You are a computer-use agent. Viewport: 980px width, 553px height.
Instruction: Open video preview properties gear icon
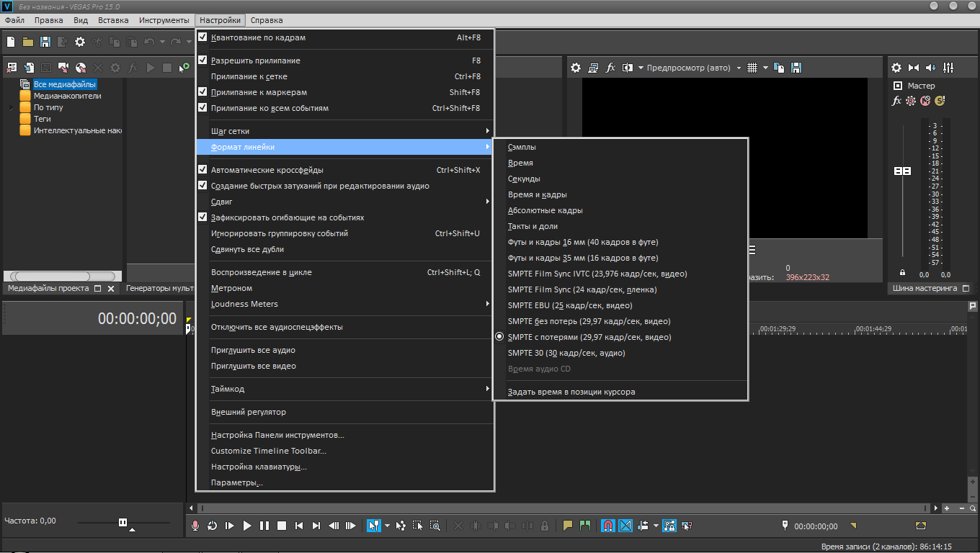point(576,68)
